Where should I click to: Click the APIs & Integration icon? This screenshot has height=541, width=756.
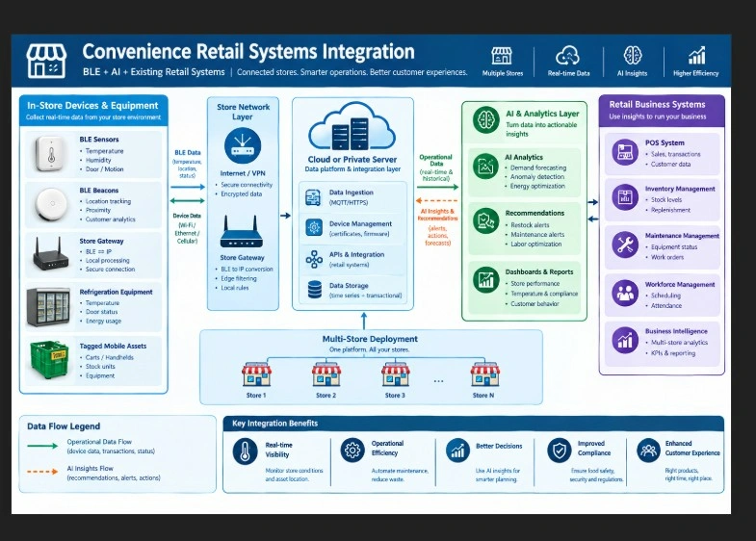(314, 259)
